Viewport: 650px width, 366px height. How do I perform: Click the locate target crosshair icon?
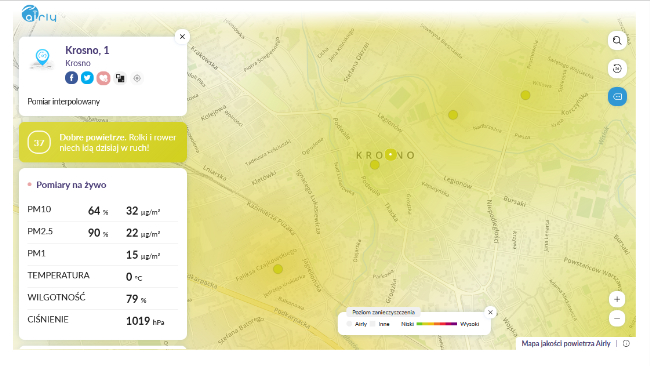pos(137,78)
